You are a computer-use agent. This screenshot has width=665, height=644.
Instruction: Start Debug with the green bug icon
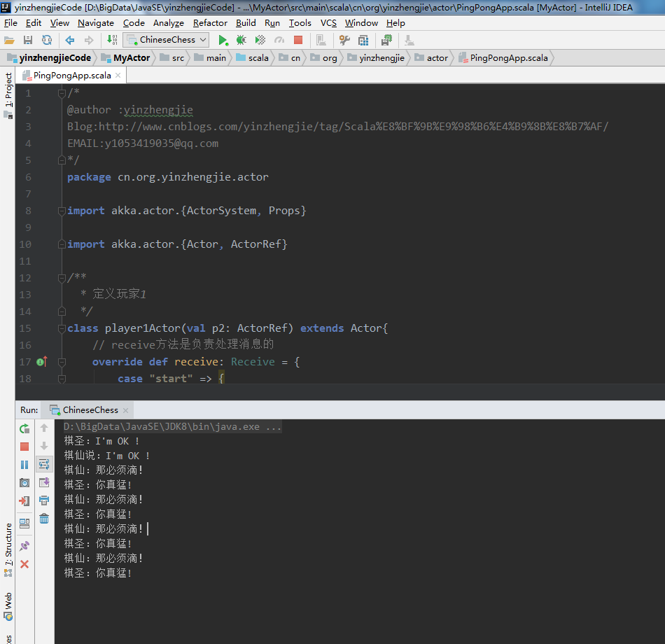241,41
